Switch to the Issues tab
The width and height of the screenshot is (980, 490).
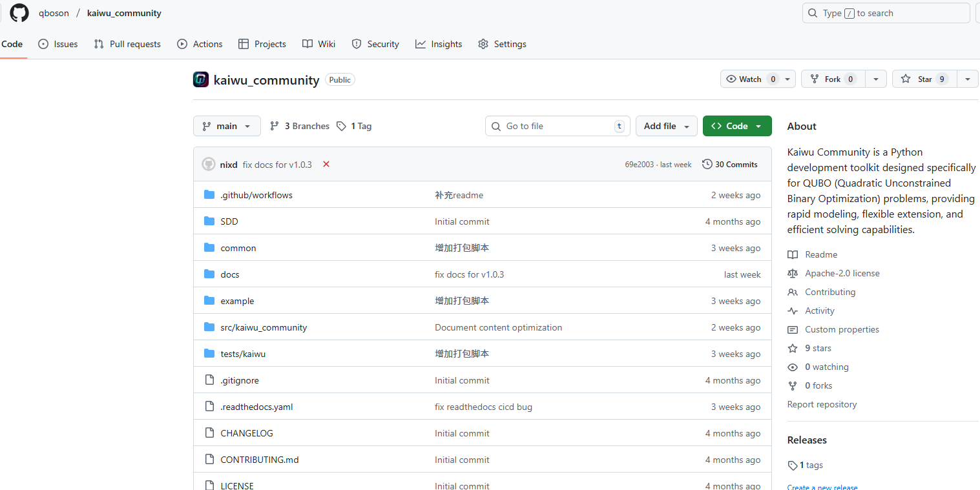point(58,44)
